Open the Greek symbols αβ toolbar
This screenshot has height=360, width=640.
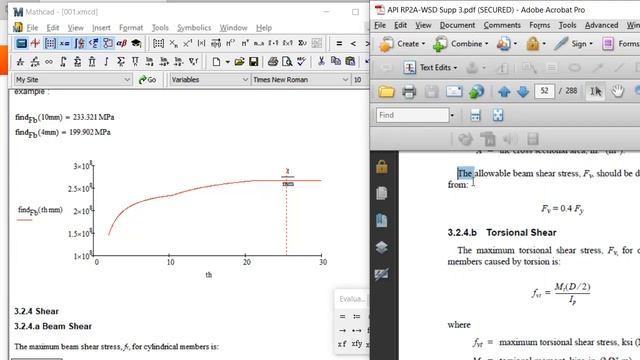pos(121,43)
